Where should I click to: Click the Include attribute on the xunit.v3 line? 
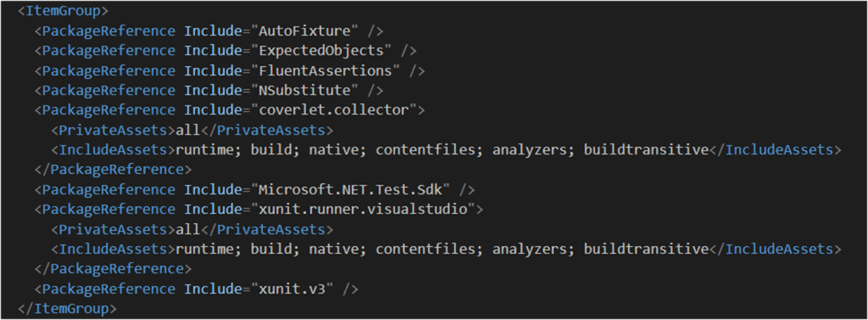(x=213, y=289)
